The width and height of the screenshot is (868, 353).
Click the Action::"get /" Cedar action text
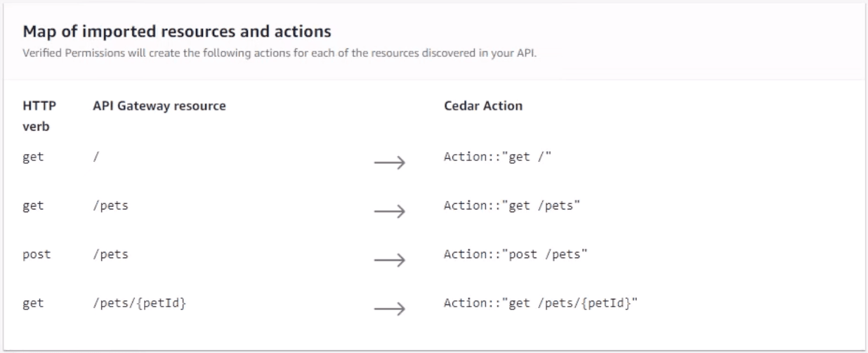point(498,157)
